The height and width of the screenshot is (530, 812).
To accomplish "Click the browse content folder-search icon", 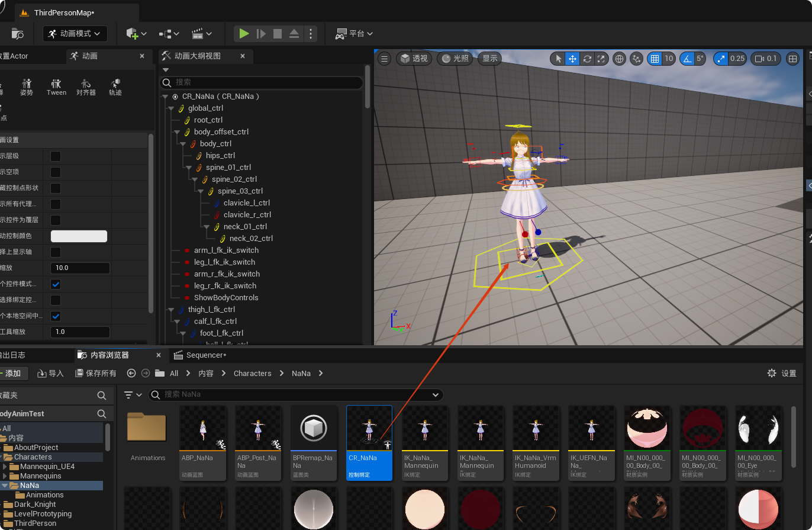I will tap(18, 34).
